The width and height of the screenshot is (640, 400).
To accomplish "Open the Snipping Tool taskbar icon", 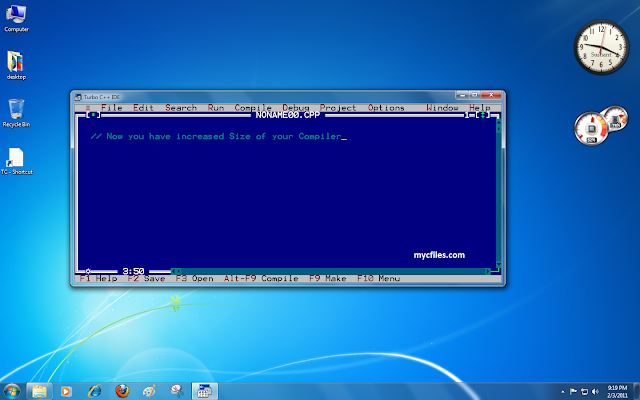I will point(177,391).
